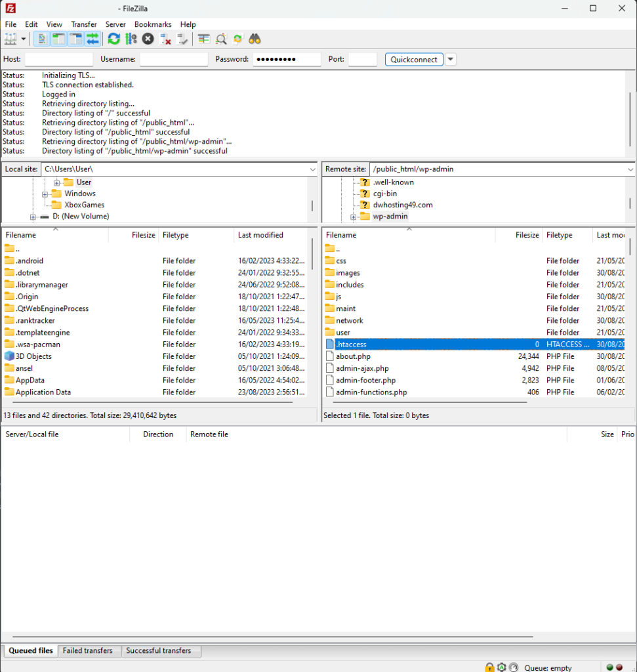The width and height of the screenshot is (637, 672).
Task: Cancel the current operation
Action: point(148,39)
